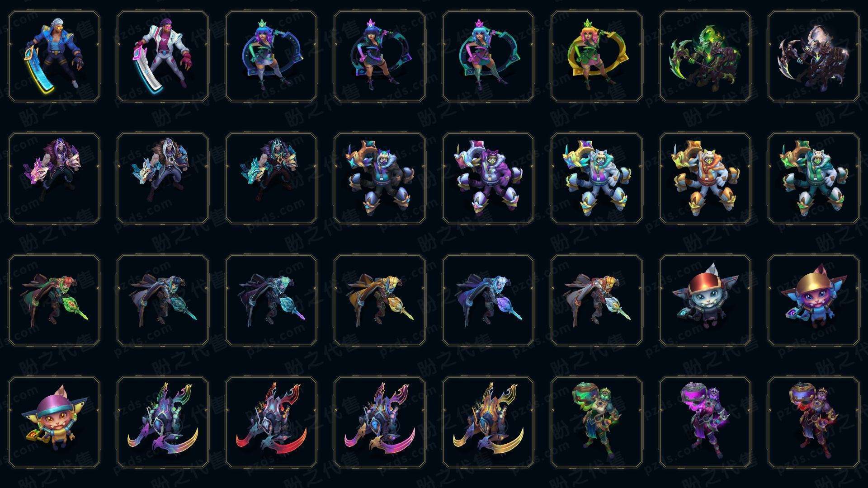Choose the red-helmet white cat pilot skin

click(x=705, y=300)
